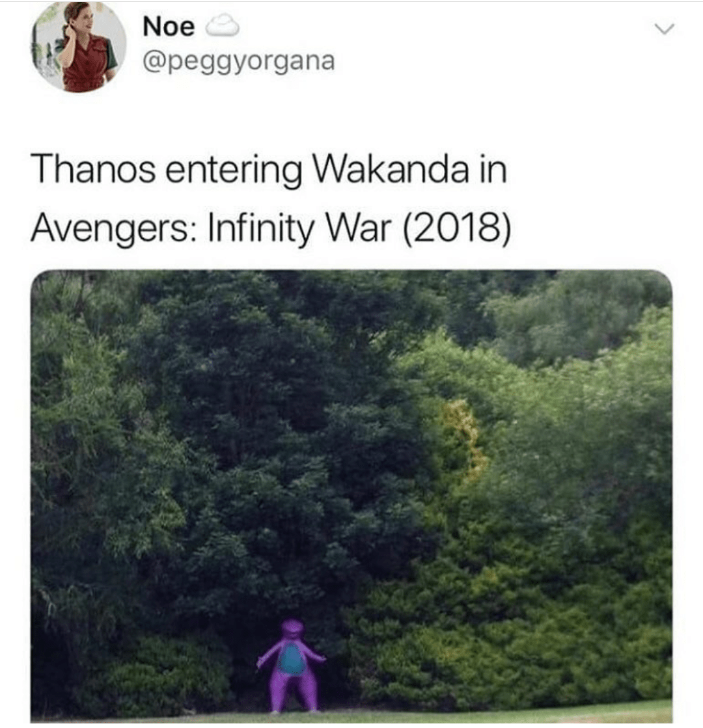
Task: Click the purple figure's head
Action: coord(293,628)
